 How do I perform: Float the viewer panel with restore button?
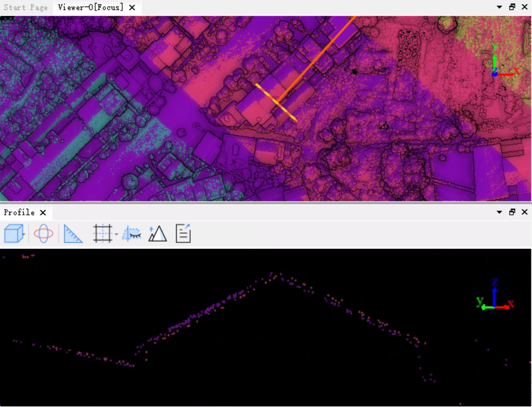[512, 8]
